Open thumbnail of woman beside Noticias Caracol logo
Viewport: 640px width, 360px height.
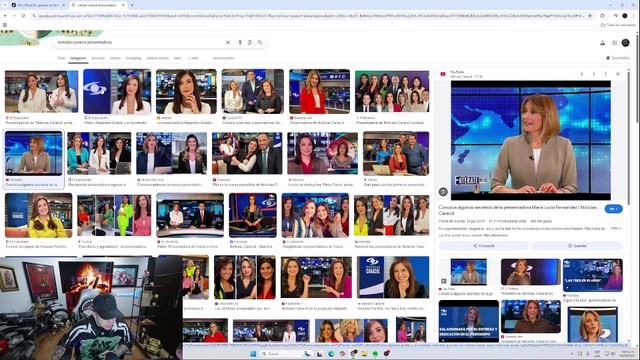(x=393, y=277)
